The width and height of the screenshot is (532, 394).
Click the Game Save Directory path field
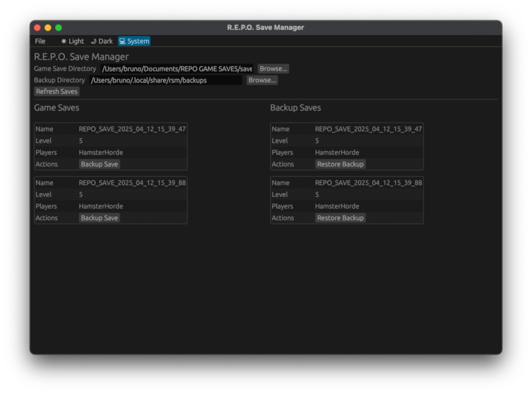click(176, 69)
